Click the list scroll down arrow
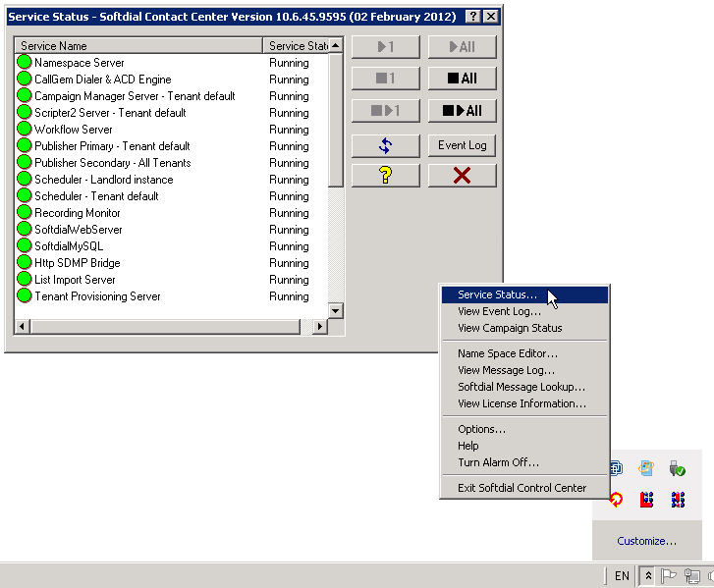Screen dimensions: 714x588 point(336,311)
